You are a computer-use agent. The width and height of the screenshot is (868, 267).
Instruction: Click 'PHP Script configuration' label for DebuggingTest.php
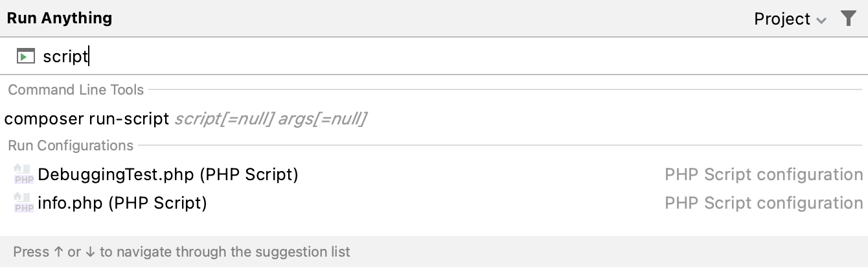click(x=764, y=174)
